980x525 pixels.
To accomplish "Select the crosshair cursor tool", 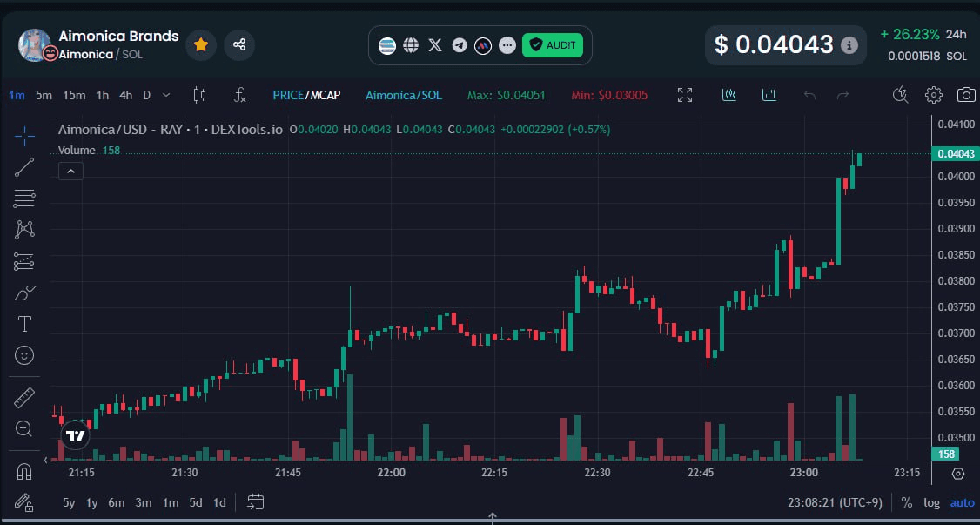I will coord(24,136).
